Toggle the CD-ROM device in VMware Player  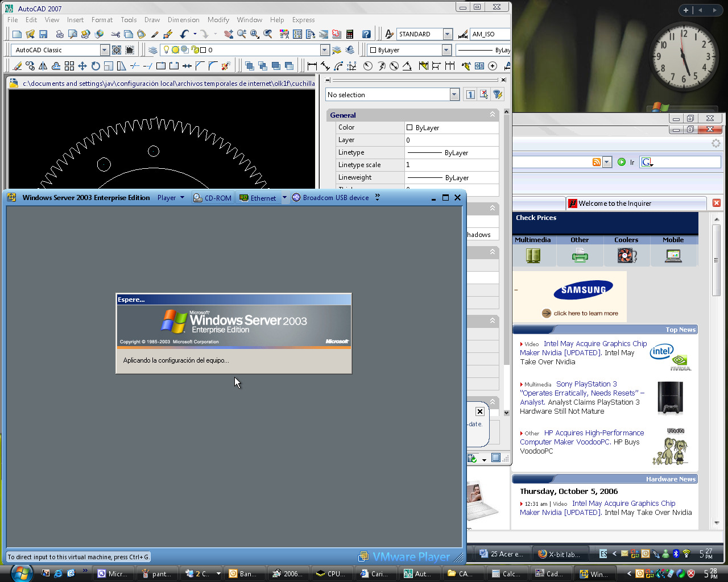click(x=213, y=198)
